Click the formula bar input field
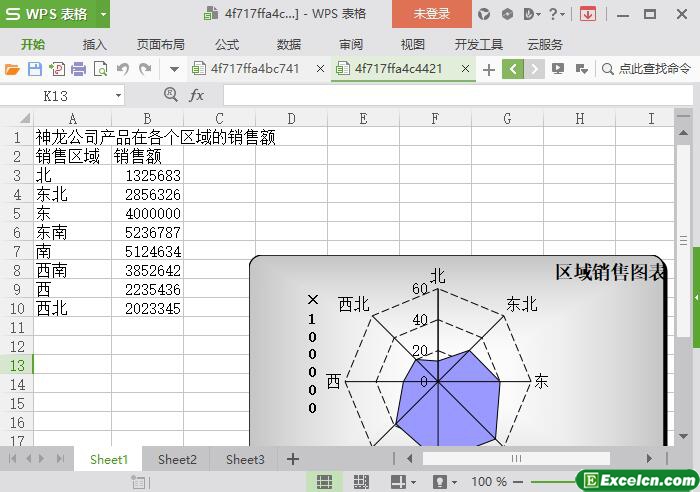This screenshot has width=700, height=492. 457,96
